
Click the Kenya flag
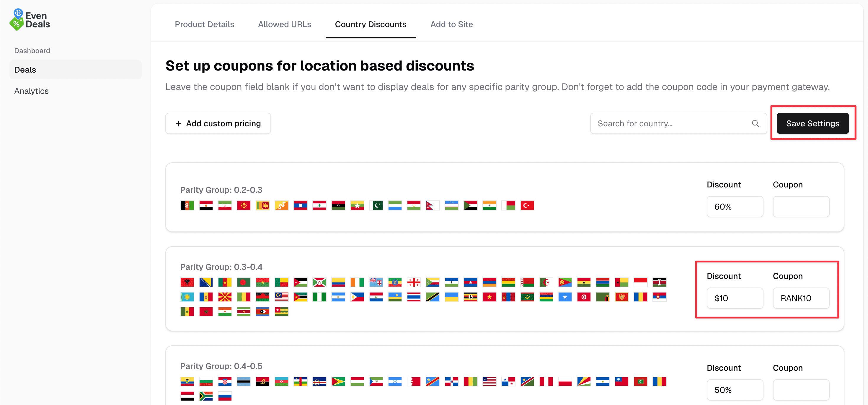pos(660,282)
